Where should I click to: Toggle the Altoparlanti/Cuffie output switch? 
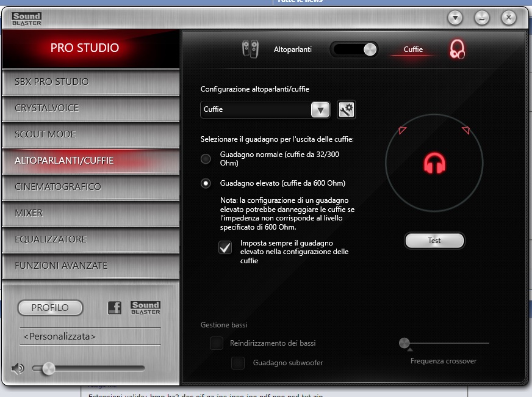[x=354, y=49]
